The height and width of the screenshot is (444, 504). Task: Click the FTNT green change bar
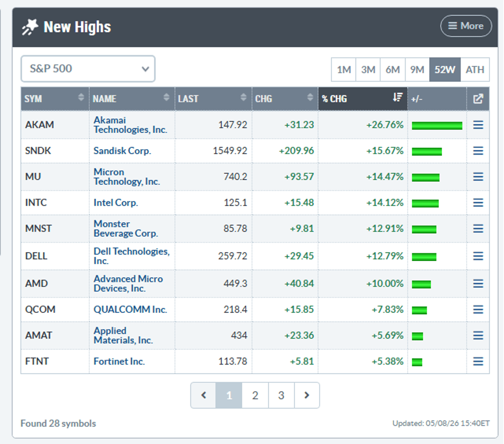[417, 362]
